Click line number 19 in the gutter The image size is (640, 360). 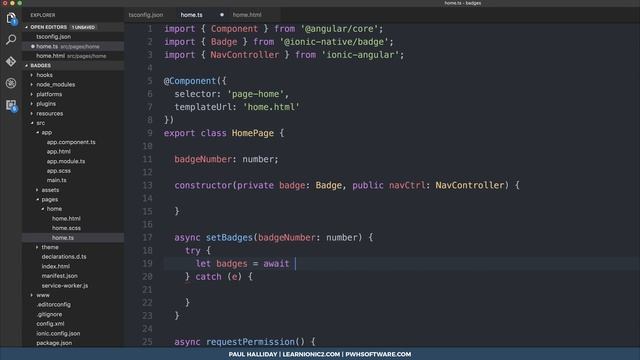point(147,264)
